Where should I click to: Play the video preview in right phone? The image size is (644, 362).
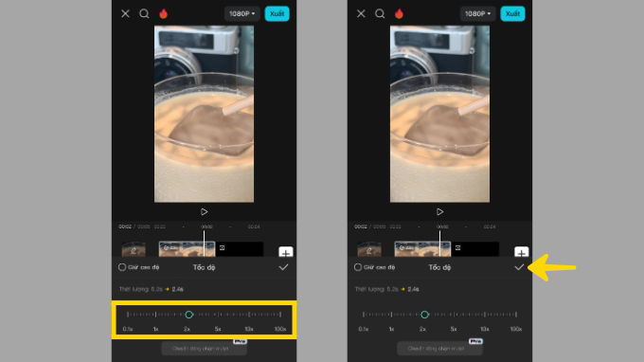(439, 212)
